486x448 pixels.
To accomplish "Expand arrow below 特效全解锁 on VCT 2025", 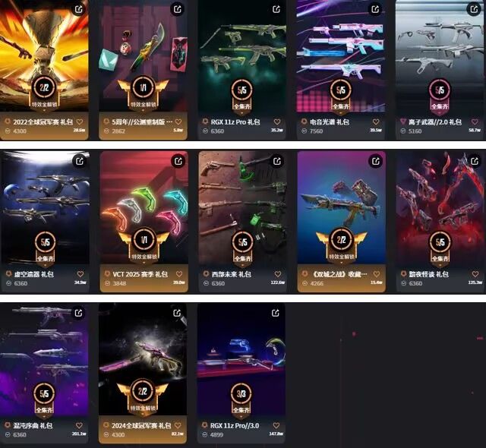I will [x=144, y=263].
